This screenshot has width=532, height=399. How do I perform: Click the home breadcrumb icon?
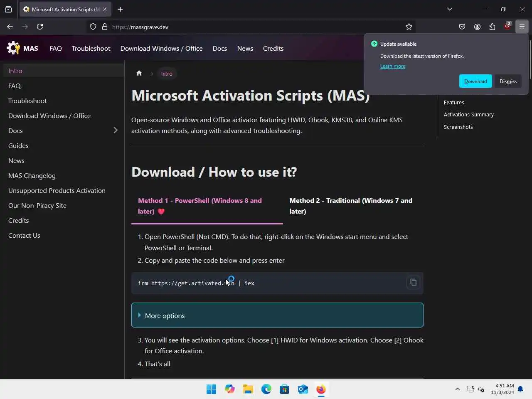click(139, 74)
